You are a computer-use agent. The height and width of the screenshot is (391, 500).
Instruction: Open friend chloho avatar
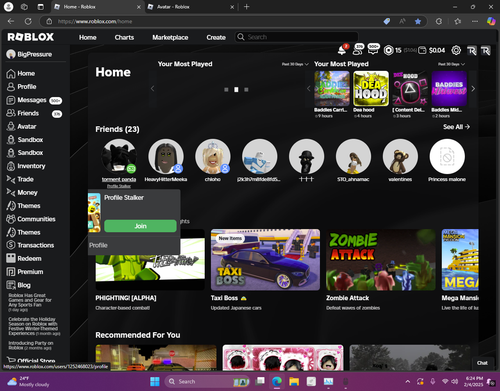(x=213, y=156)
